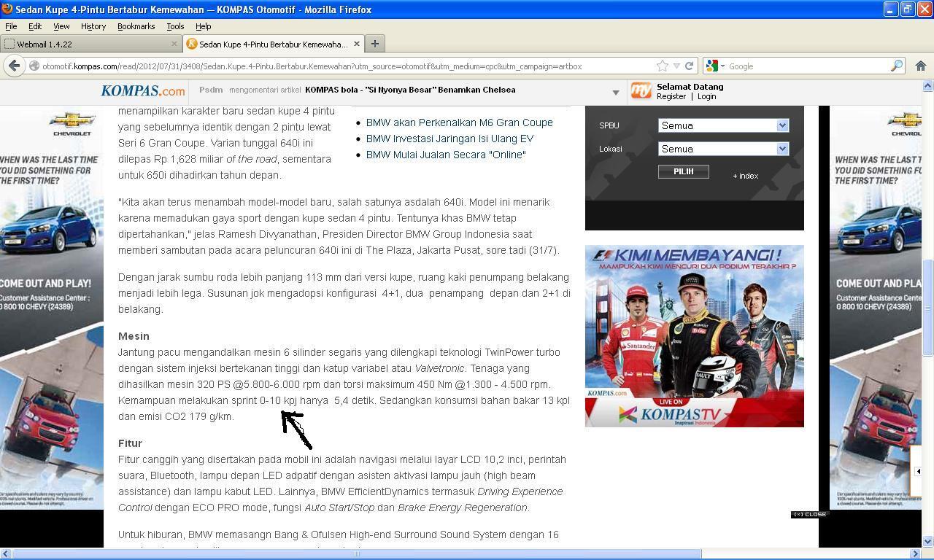934x560 pixels.
Task: Open the Edit menu
Action: [x=35, y=26]
